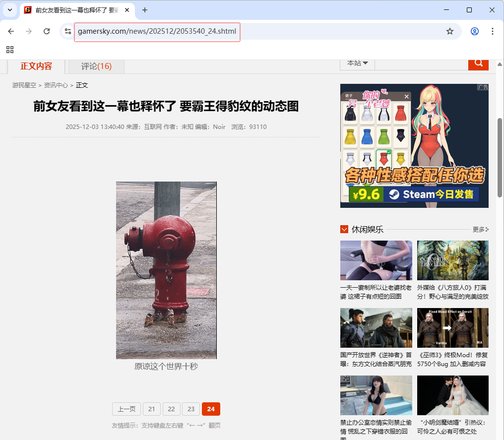Viewport: 504px width, 440px height.
Task: Toggle the bookmark star in the address bar
Action: tap(450, 31)
